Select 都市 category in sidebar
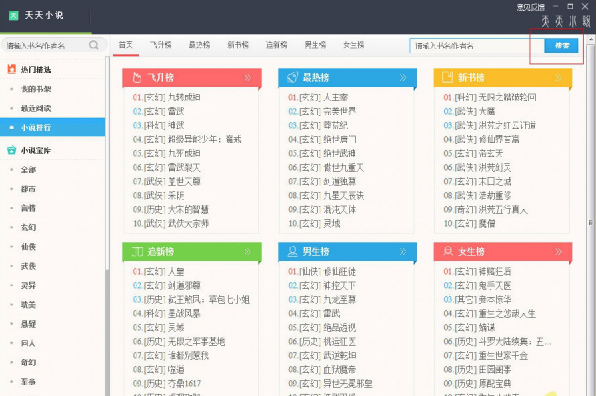The height and width of the screenshot is (396, 596). (x=28, y=189)
